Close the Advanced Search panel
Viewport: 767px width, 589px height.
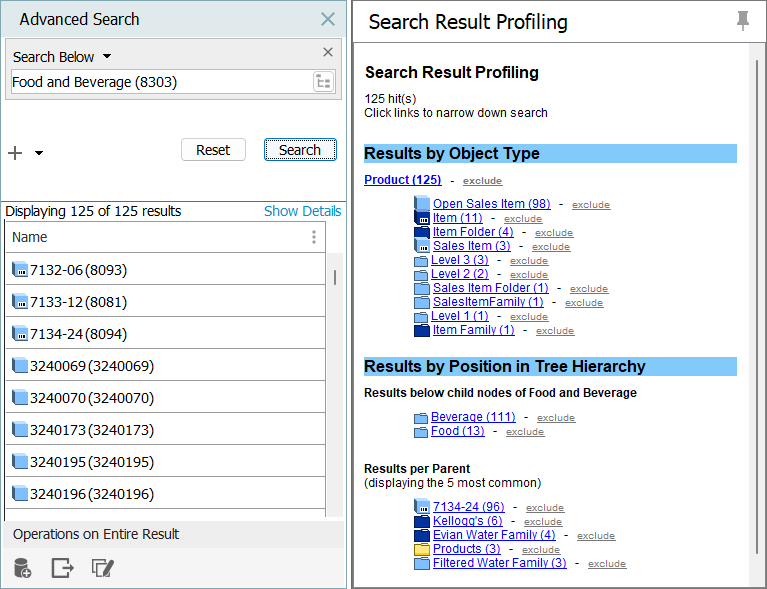pyautogui.click(x=328, y=19)
